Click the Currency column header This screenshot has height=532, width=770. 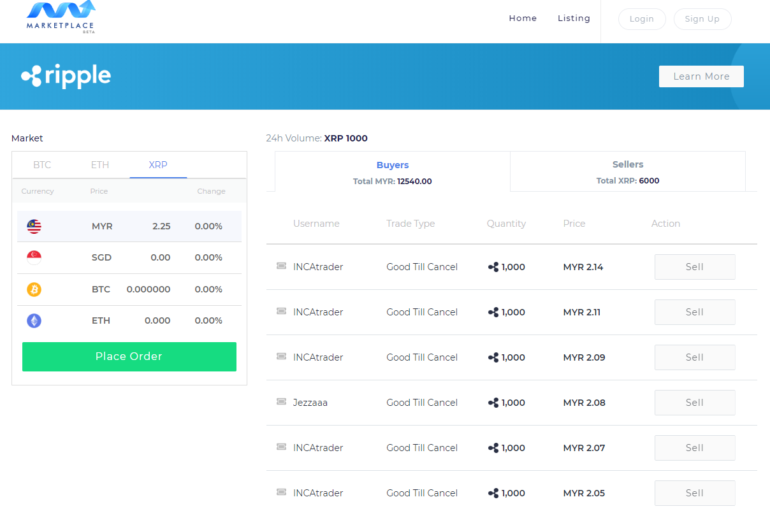pos(38,191)
